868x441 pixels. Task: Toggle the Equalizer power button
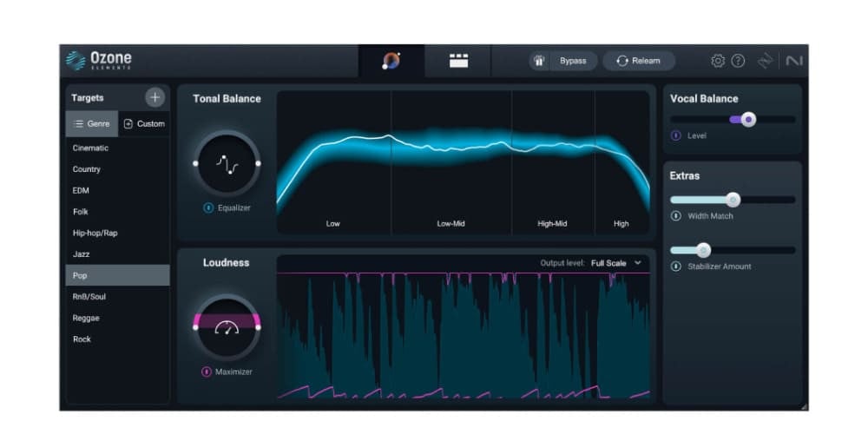(207, 207)
